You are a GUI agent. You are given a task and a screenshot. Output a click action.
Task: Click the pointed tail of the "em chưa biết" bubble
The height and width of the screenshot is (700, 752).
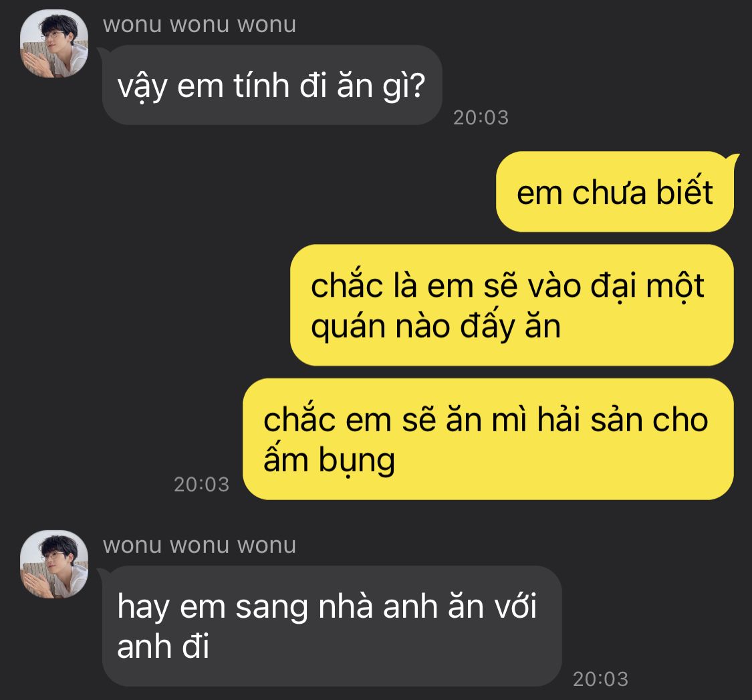tap(733, 160)
